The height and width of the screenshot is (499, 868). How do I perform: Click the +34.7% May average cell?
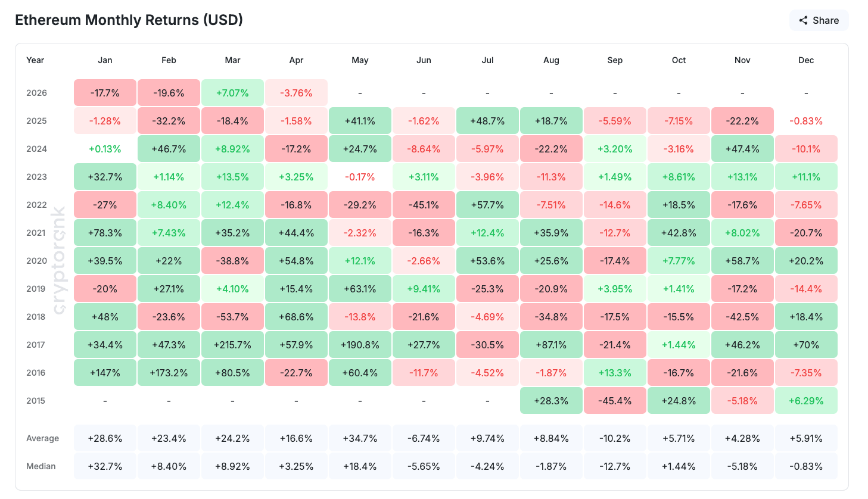360,438
